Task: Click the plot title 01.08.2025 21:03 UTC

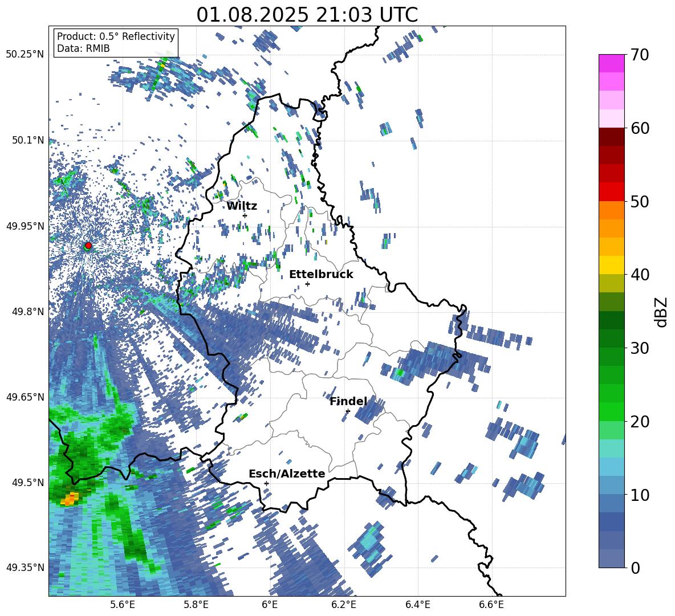Action: 307,15
